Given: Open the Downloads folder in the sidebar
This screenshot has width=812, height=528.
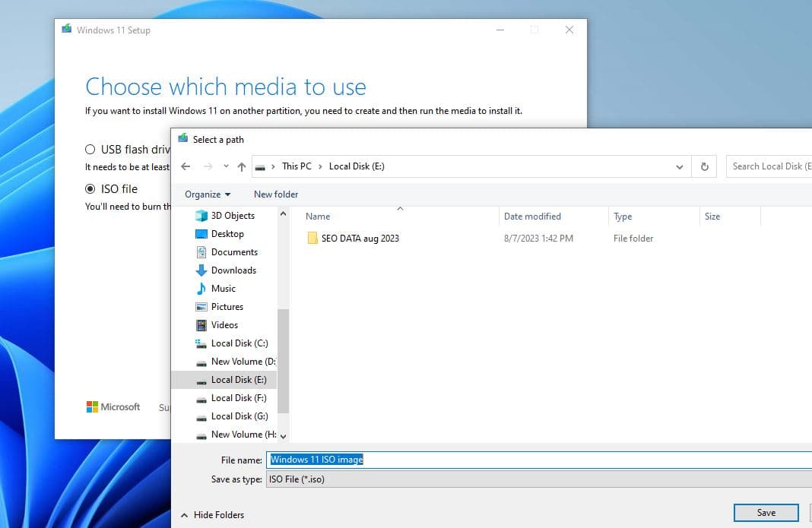Looking at the screenshot, I should (x=233, y=270).
